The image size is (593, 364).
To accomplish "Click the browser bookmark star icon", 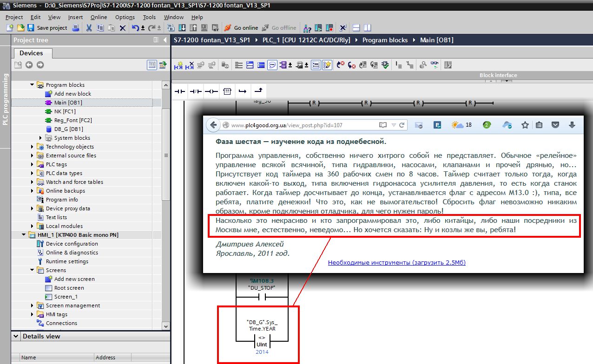I will [525, 125].
